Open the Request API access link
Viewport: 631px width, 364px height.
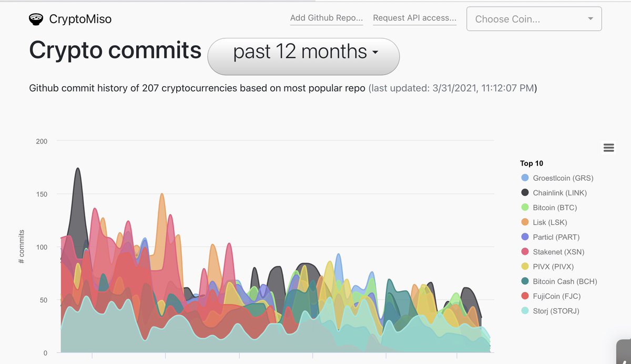click(415, 18)
